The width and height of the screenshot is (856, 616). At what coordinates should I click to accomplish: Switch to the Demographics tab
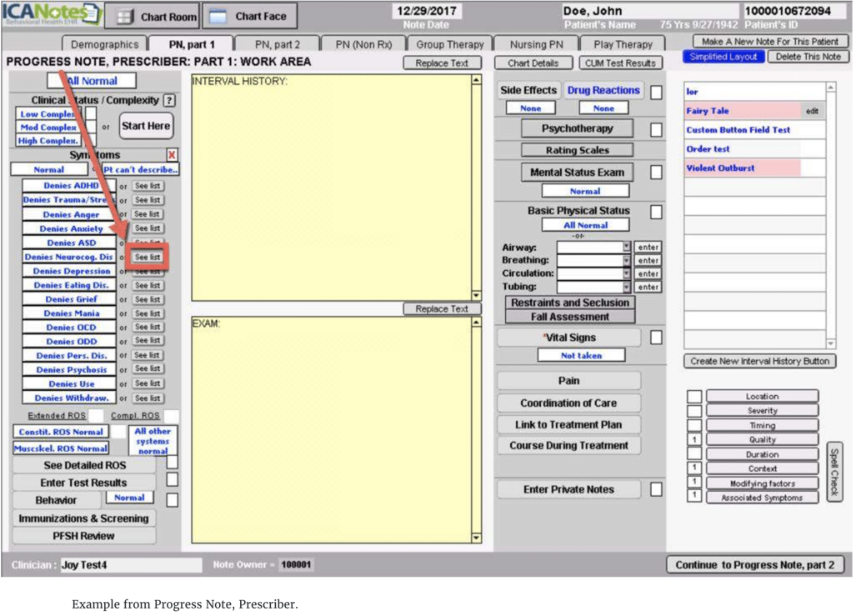tap(104, 44)
